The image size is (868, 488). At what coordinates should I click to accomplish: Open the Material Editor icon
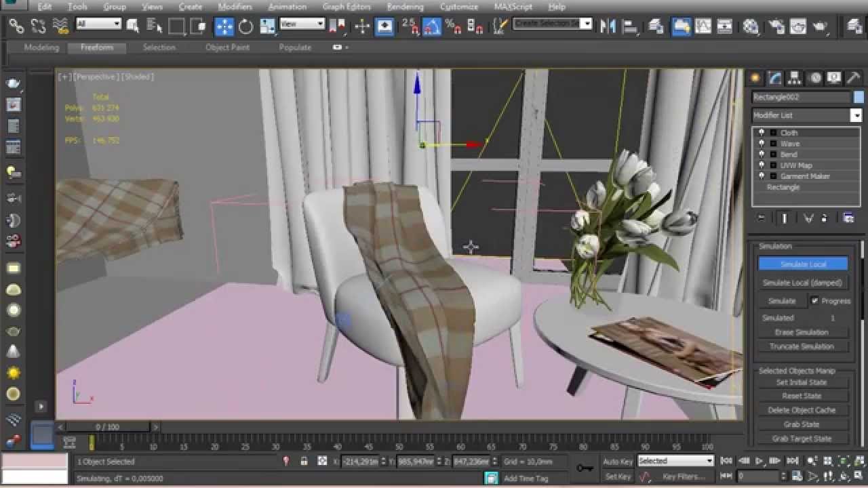click(x=751, y=26)
